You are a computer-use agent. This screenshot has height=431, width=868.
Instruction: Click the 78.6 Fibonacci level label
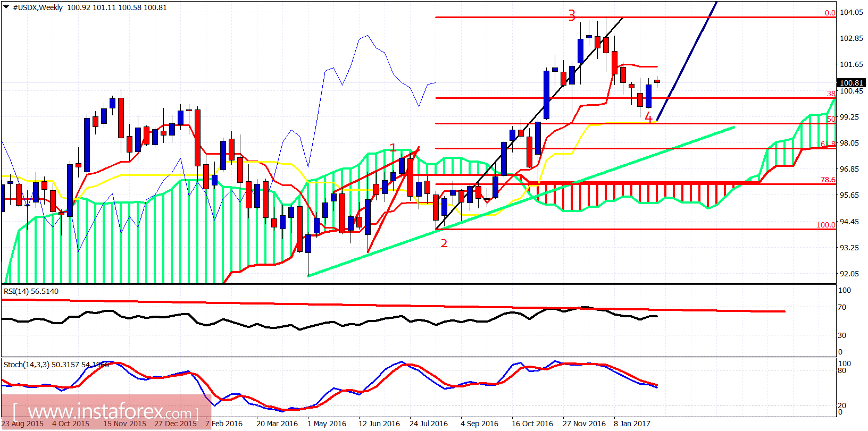[828, 180]
